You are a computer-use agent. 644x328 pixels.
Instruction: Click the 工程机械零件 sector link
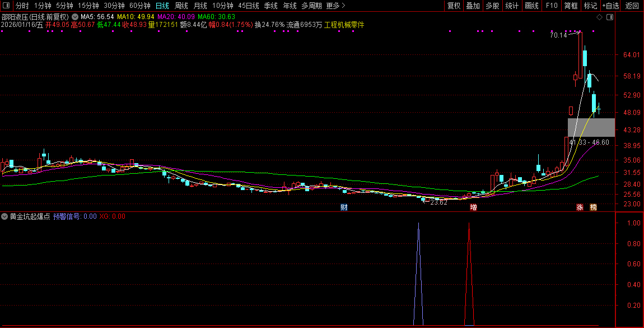click(344, 25)
